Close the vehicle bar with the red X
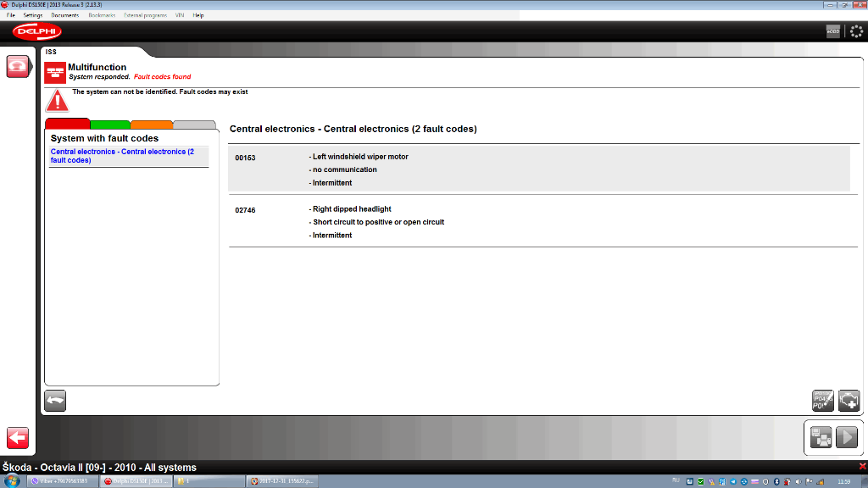The width and height of the screenshot is (868, 488). (862, 467)
